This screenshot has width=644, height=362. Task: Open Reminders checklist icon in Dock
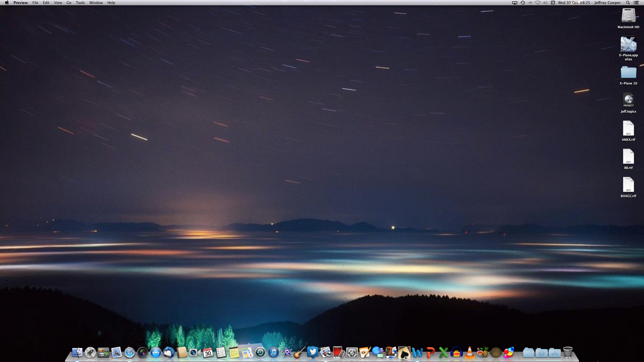coord(221,352)
